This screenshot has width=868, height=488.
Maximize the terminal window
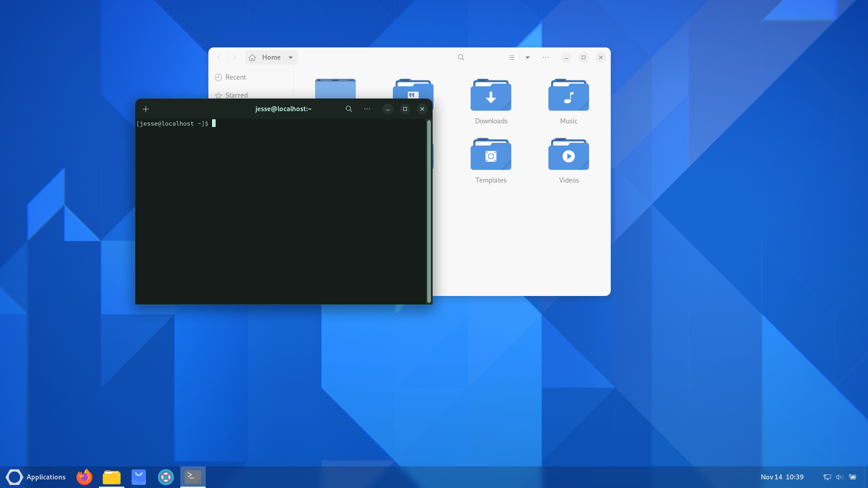[x=405, y=109]
